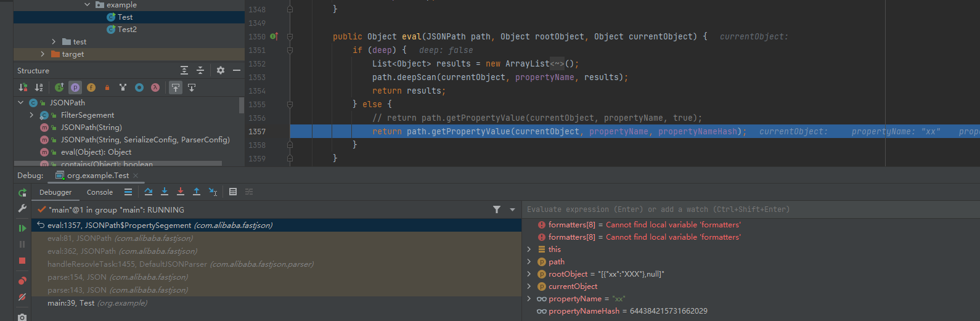Hide the Structure tool window
Screen dimensions: 980x321
[x=237, y=70]
